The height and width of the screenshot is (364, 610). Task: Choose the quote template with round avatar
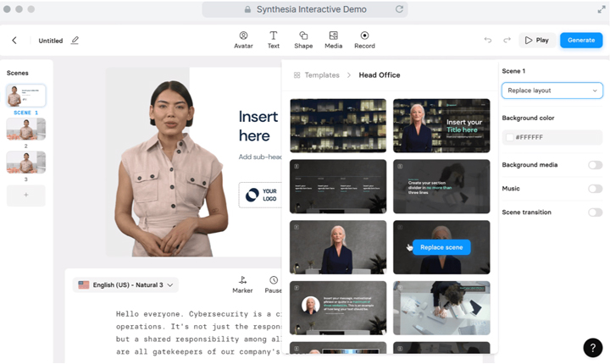338,308
